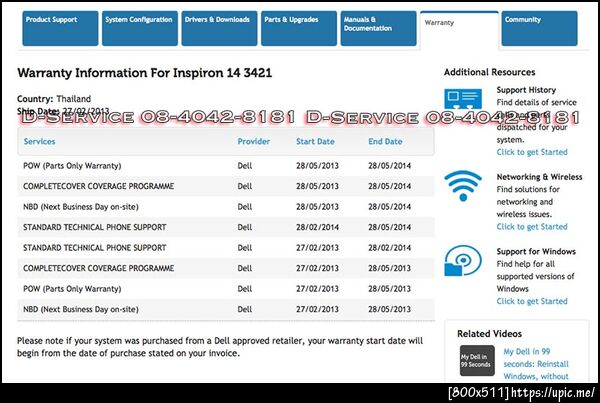600x403 pixels.
Task: Click the Support History heading
Action: click(526, 90)
